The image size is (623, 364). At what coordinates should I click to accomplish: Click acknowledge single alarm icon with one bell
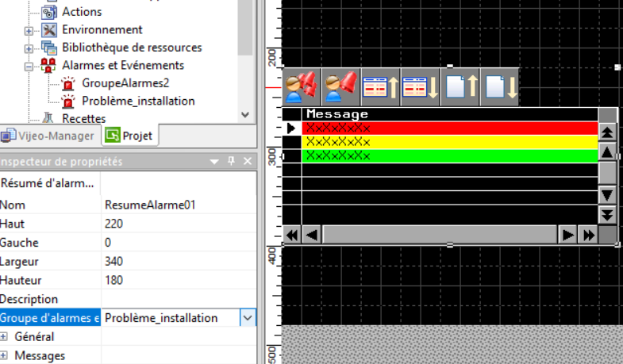pyautogui.click(x=340, y=87)
